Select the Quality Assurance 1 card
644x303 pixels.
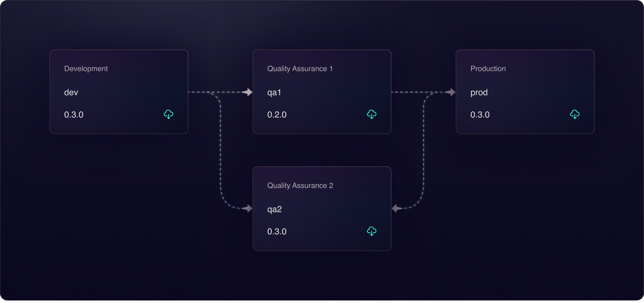click(322, 92)
